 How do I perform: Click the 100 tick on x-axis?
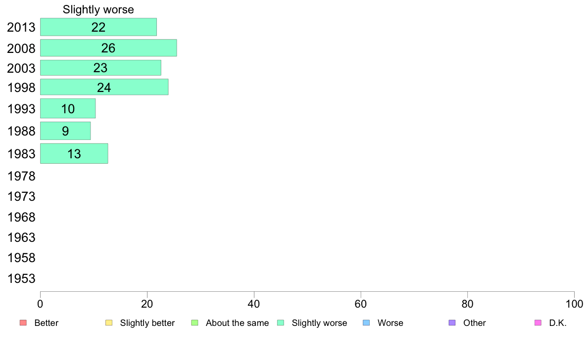coord(574,304)
